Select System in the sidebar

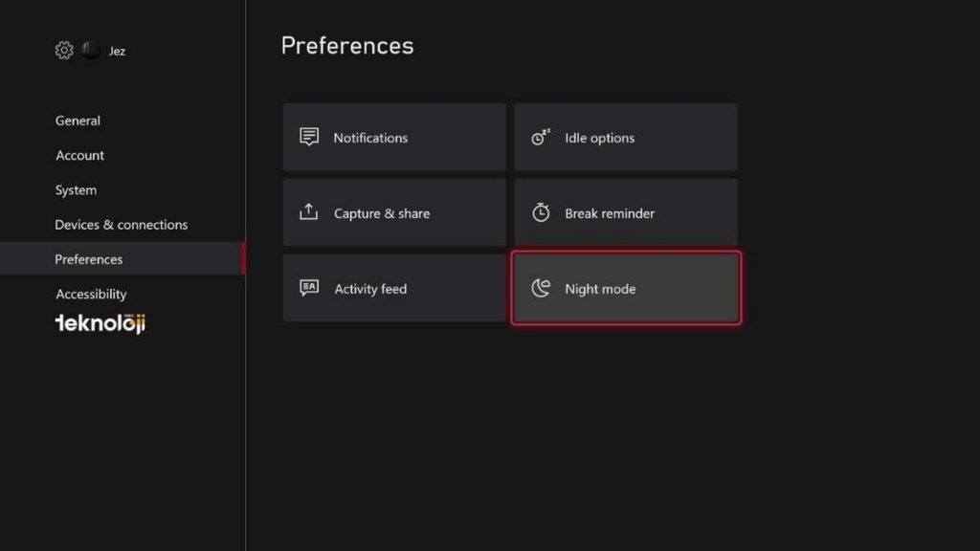pyautogui.click(x=76, y=190)
